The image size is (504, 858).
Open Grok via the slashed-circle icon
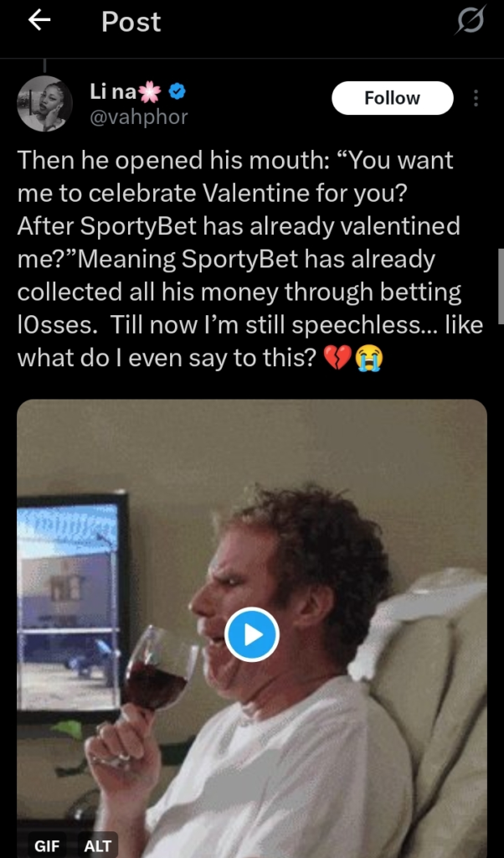click(x=470, y=22)
